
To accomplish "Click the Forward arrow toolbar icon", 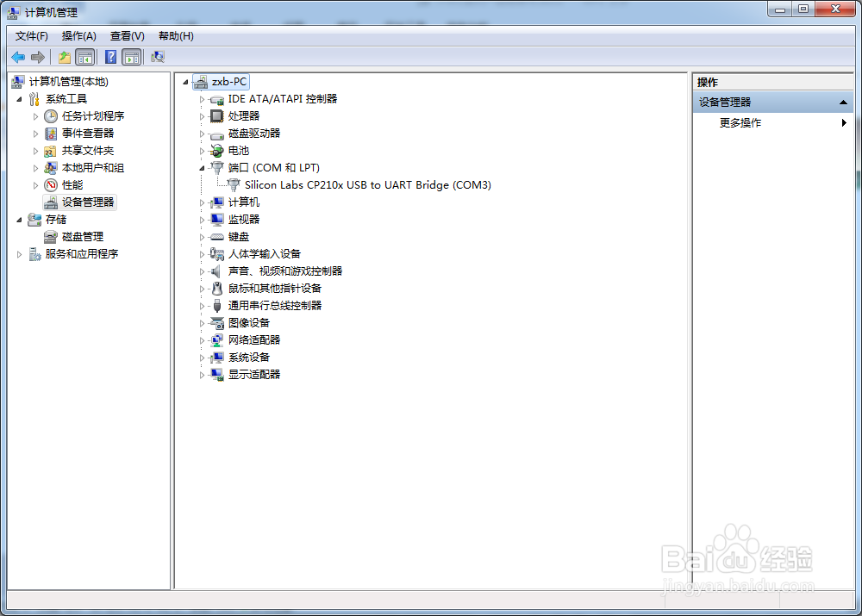I will (x=38, y=57).
